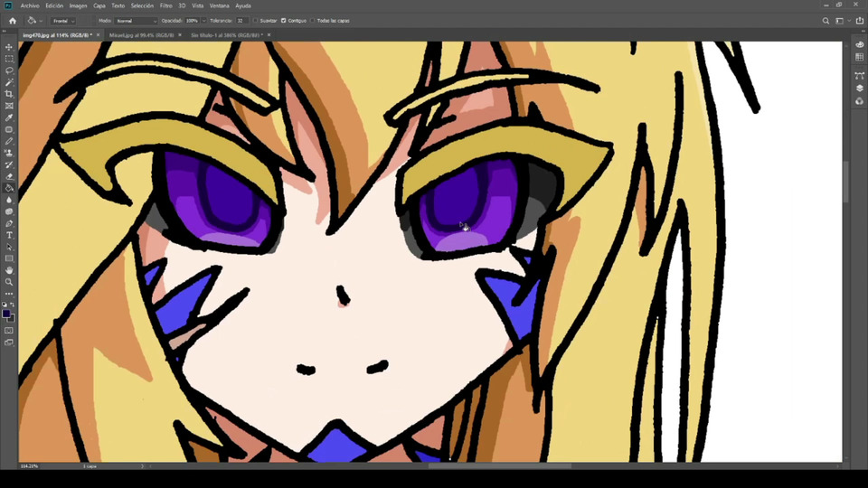Swap foreground and background colors
The width and height of the screenshot is (868, 488).
12,305
